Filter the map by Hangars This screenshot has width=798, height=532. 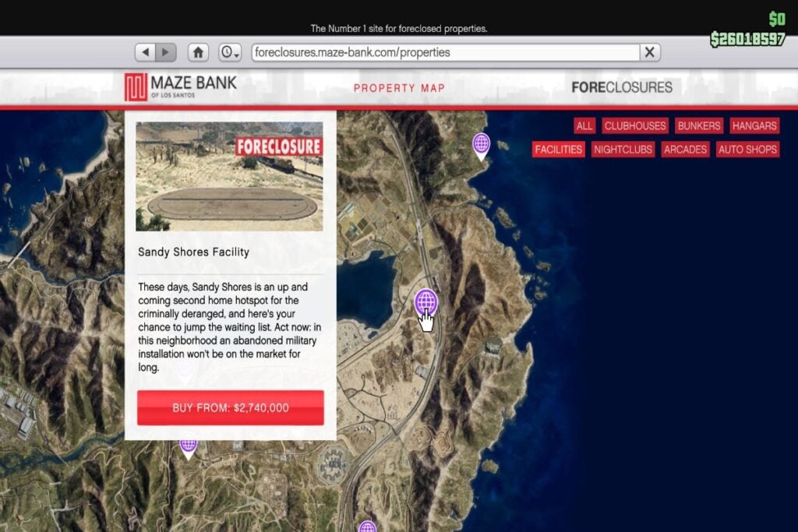754,125
